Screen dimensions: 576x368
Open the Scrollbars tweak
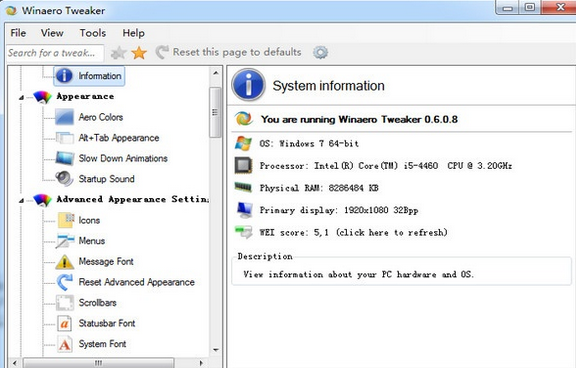pos(97,303)
